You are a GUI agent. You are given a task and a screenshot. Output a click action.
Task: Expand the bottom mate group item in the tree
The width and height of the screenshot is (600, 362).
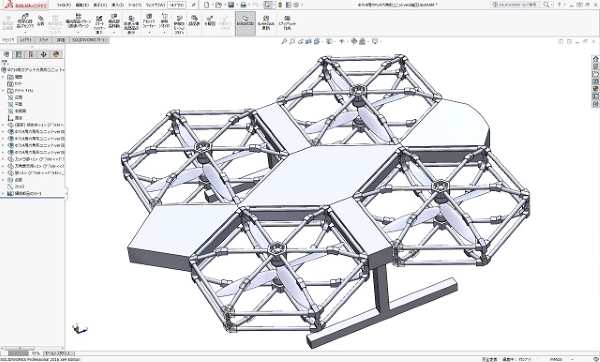point(3,194)
